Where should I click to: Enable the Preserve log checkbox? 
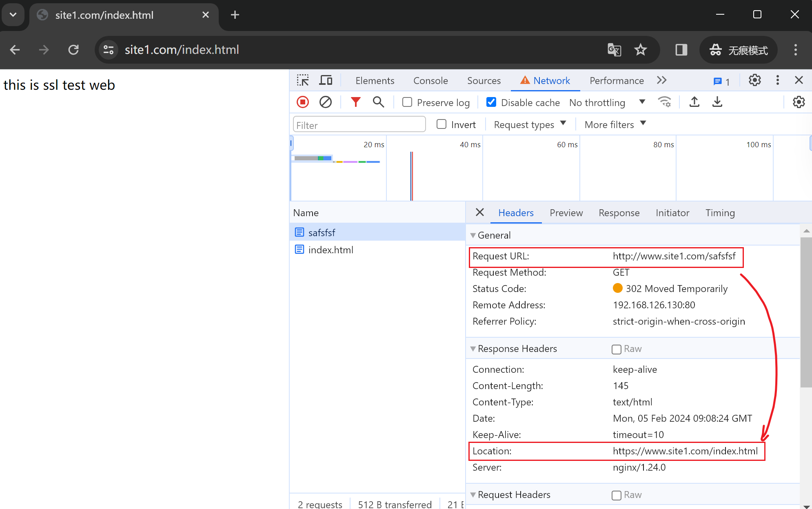(407, 102)
